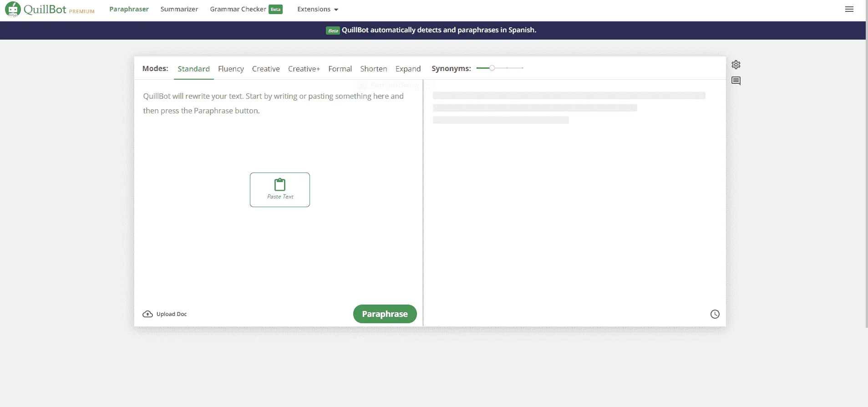The image size is (868, 407).
Task: Select the Fluency mode tab
Action: pos(231,69)
